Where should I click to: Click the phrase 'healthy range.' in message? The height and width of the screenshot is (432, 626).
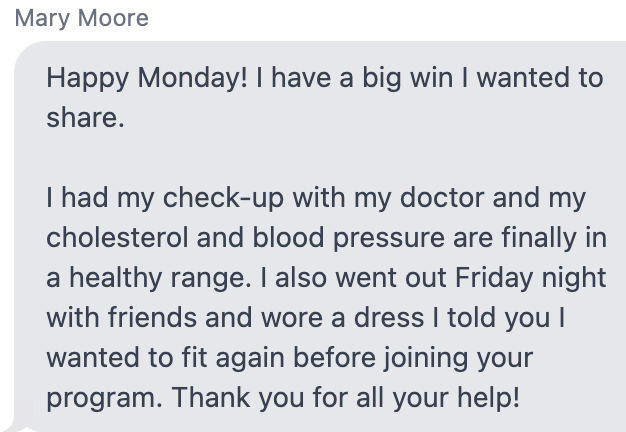click(x=160, y=278)
